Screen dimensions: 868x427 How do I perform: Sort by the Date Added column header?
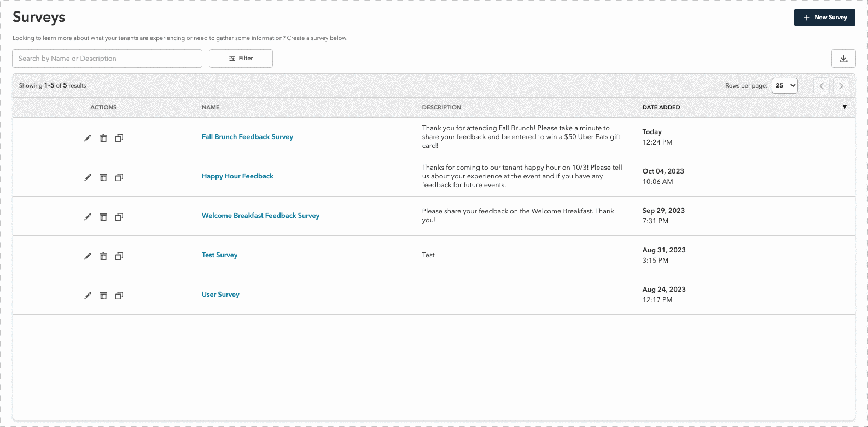pos(661,107)
